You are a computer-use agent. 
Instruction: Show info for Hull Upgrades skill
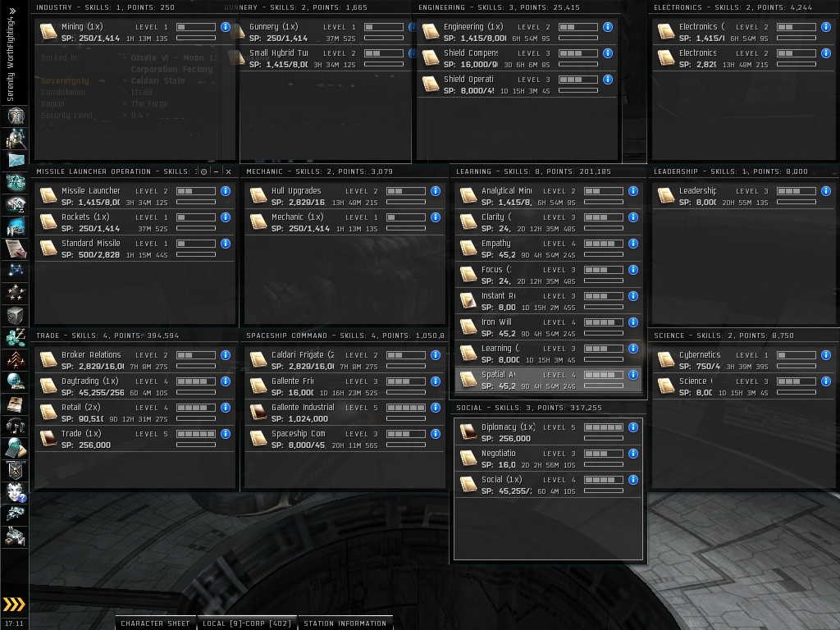[x=436, y=190]
